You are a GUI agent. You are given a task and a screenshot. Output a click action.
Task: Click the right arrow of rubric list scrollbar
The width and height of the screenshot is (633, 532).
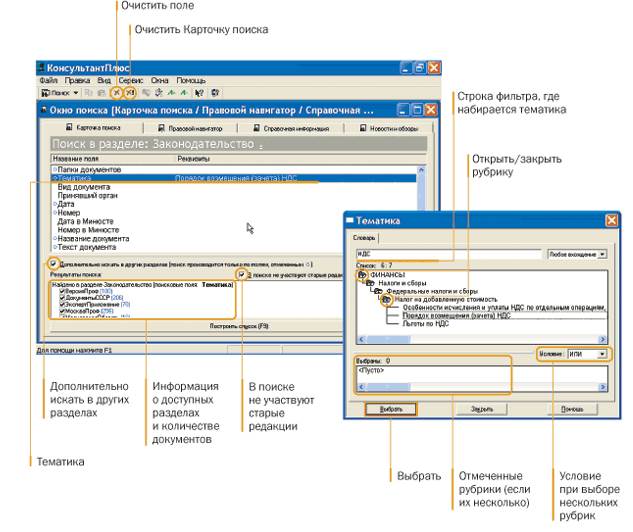602,339
